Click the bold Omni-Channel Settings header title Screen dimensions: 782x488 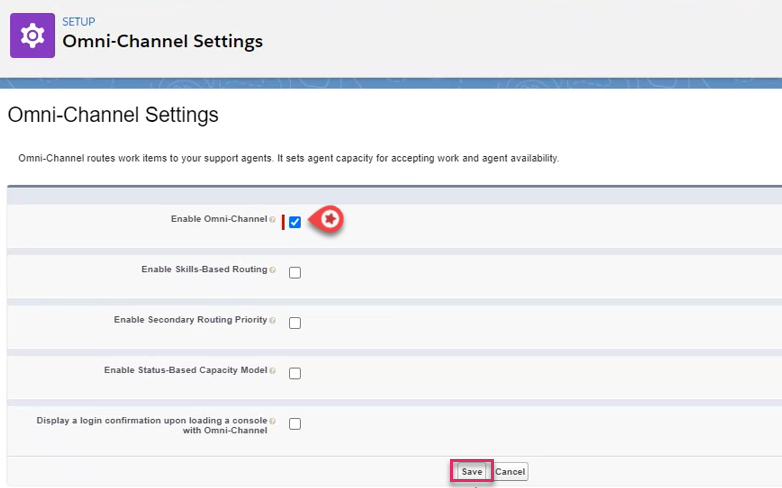162,42
